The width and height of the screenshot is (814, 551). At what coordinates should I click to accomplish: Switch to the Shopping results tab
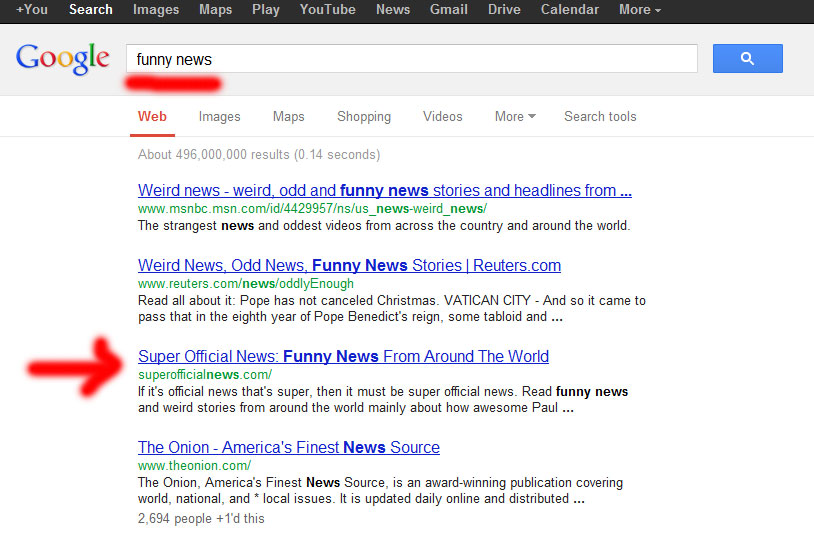click(364, 116)
